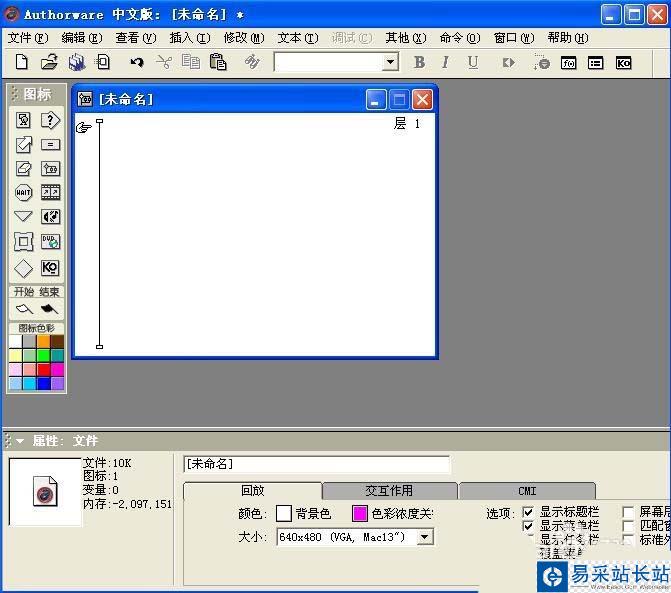Open the 文件(F) menu
This screenshot has width=671, height=593.
click(x=28, y=38)
